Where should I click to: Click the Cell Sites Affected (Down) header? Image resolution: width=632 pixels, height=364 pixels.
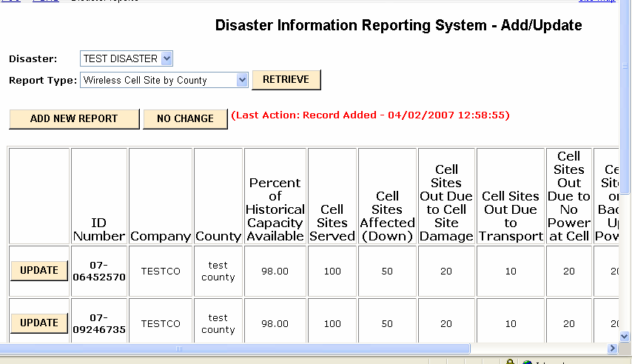point(387,216)
